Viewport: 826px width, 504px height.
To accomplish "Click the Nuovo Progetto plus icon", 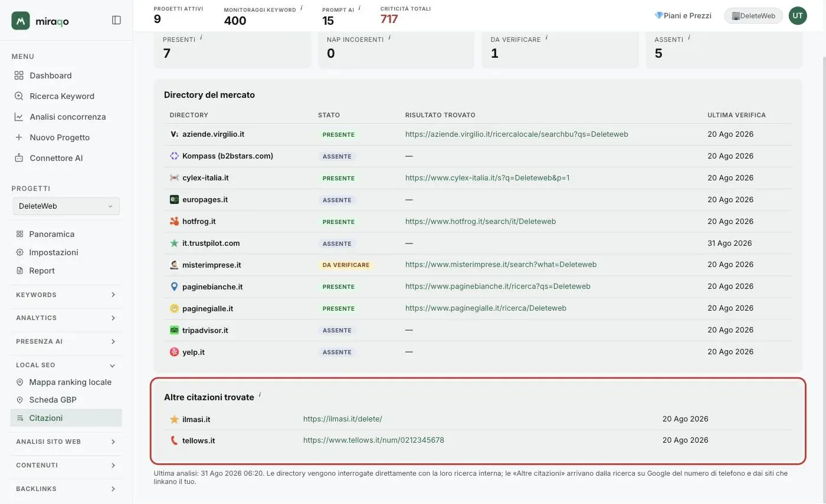I will (19, 137).
